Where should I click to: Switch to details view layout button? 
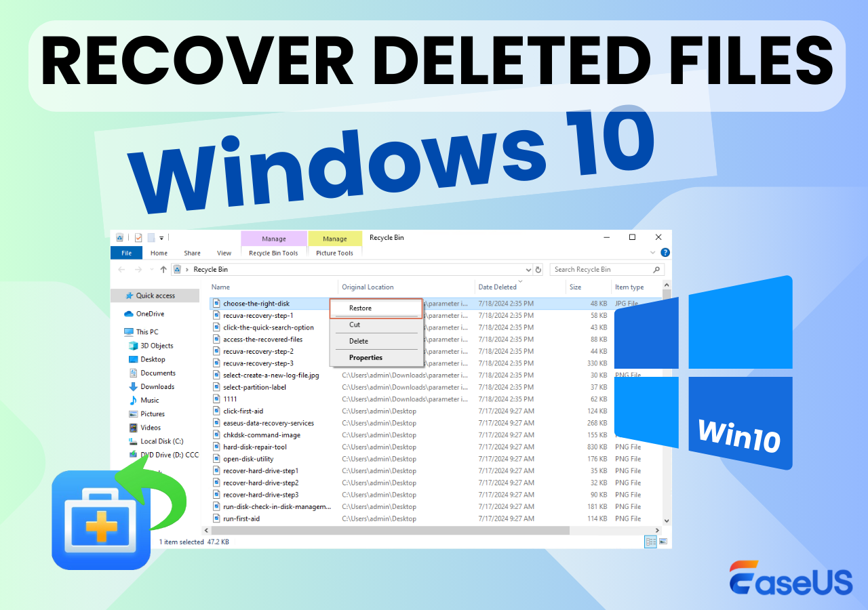pos(650,542)
